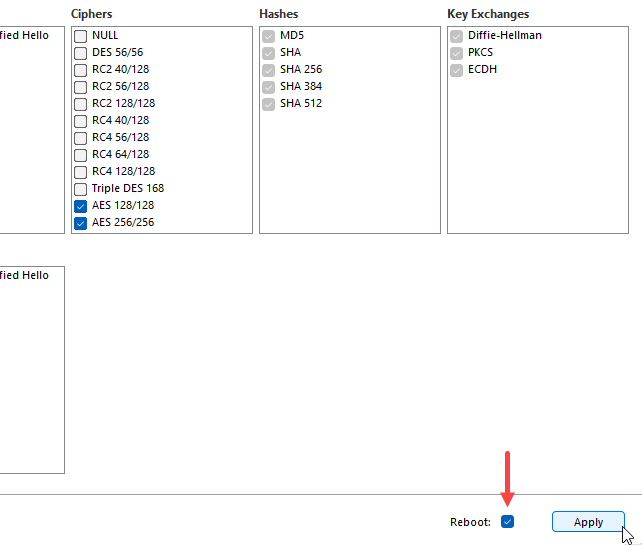This screenshot has width=642, height=545.
Task: Enable RC2 40/128 cipher
Action: (81, 69)
